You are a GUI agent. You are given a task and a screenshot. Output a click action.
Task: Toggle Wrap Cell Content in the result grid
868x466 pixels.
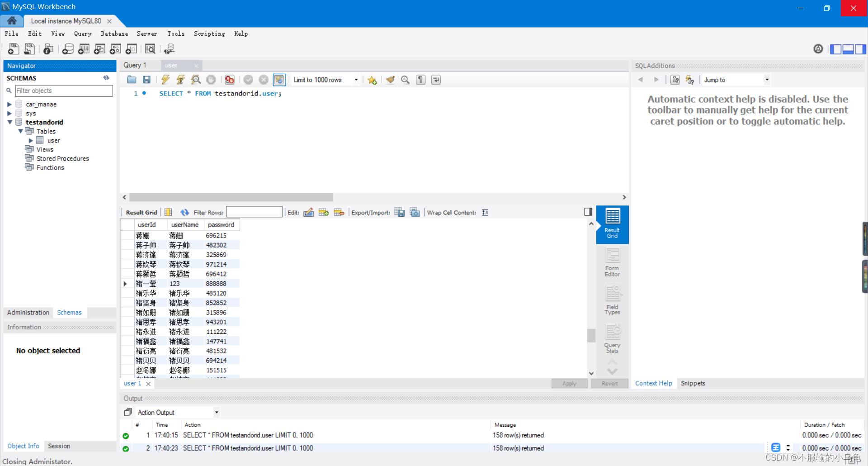[x=485, y=212]
